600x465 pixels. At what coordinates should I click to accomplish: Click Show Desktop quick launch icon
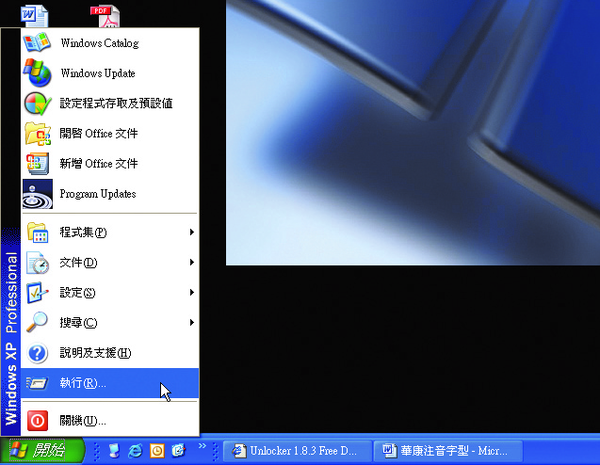(x=114, y=451)
